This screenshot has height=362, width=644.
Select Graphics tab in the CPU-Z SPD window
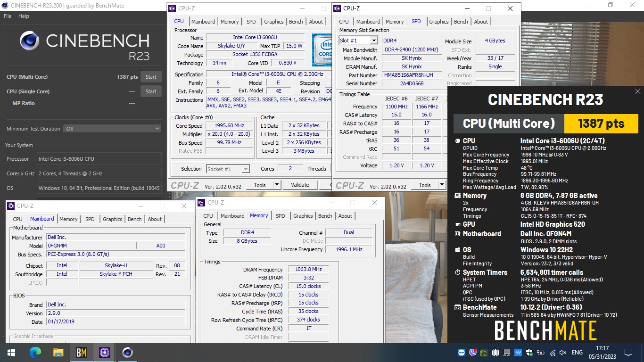(x=439, y=22)
